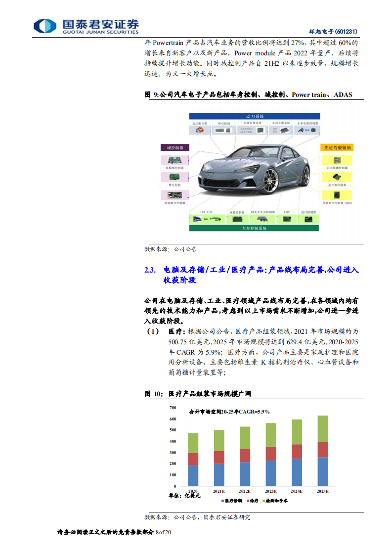Click the cockpit domain controller image (座舱域控制器)
392x555 pixels.
(x=175, y=160)
